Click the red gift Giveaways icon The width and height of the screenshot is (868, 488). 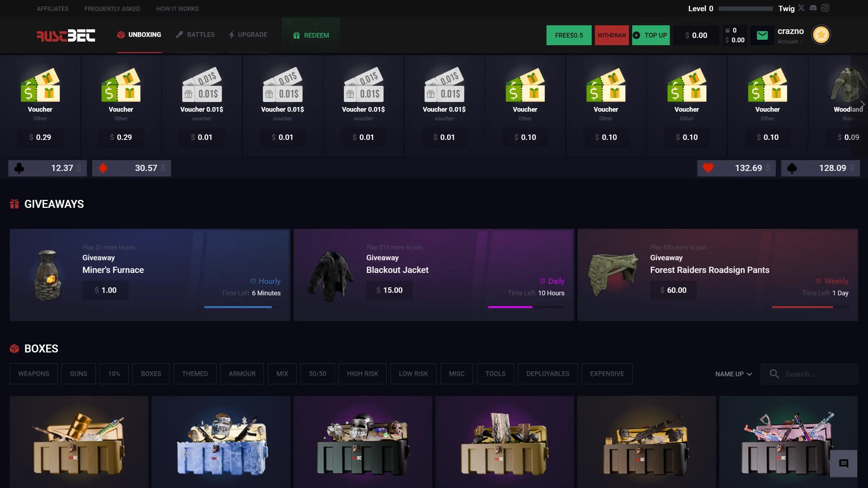coord(14,204)
